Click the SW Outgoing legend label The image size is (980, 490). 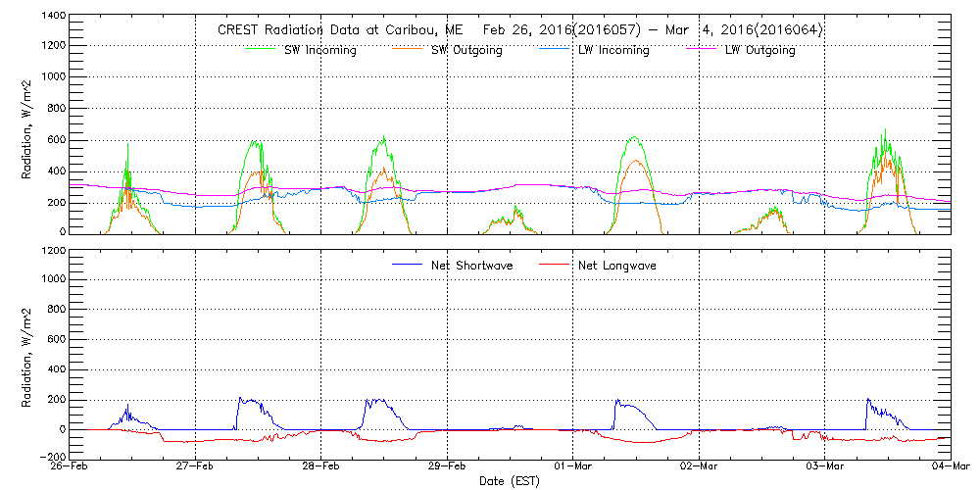467,51
